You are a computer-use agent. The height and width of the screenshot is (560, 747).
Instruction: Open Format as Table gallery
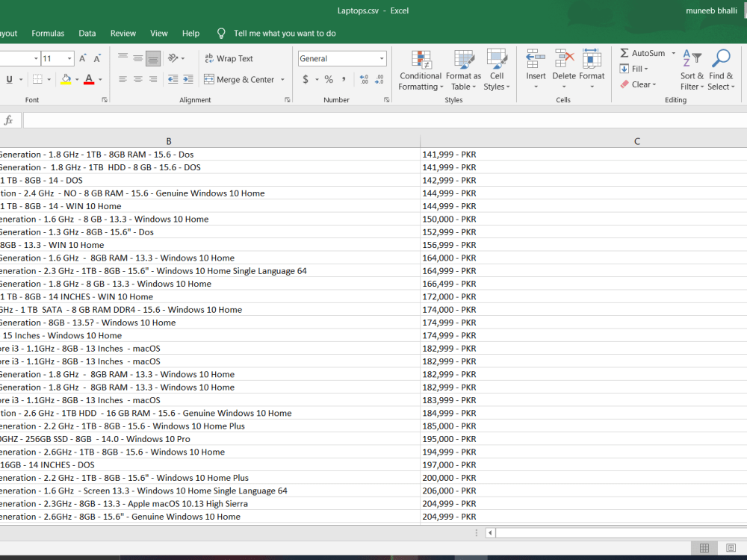[x=464, y=69]
